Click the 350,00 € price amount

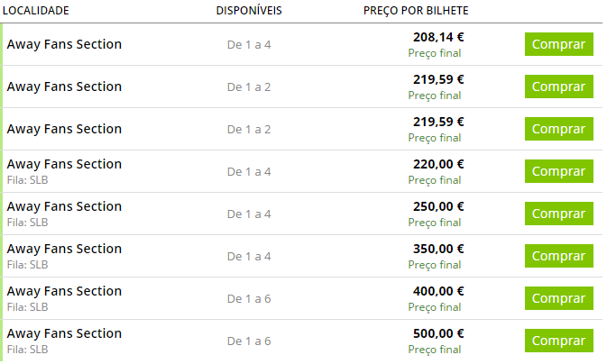point(438,249)
